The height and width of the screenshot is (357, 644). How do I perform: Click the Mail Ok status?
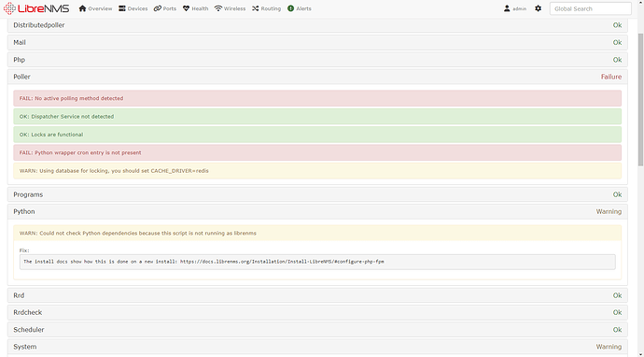pos(617,42)
